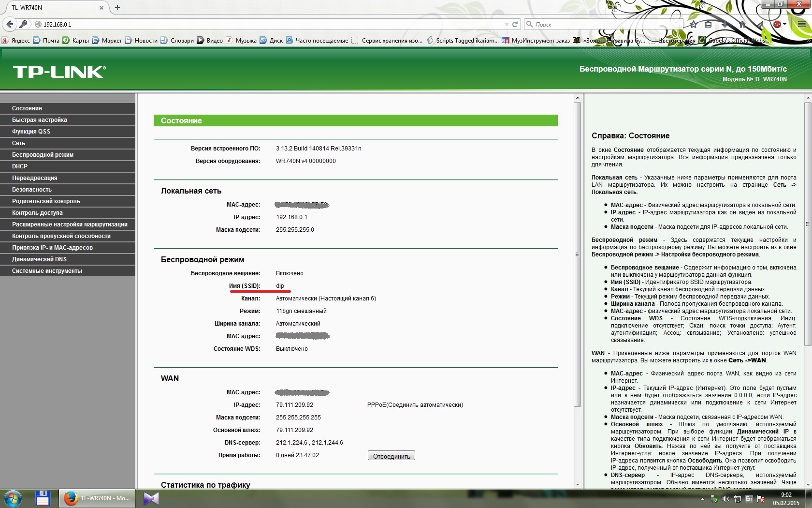Click the TP-LINK logo
Screen dimensions: 812x508
[59, 72]
